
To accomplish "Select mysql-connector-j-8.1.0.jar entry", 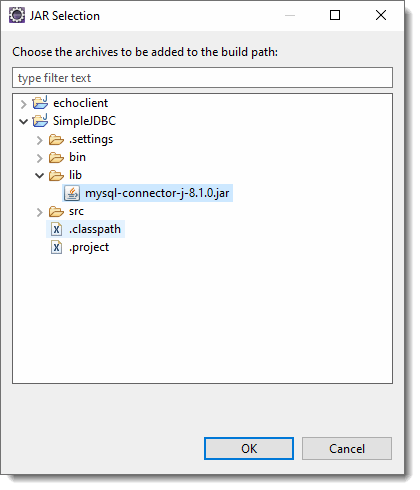I will [147, 193].
